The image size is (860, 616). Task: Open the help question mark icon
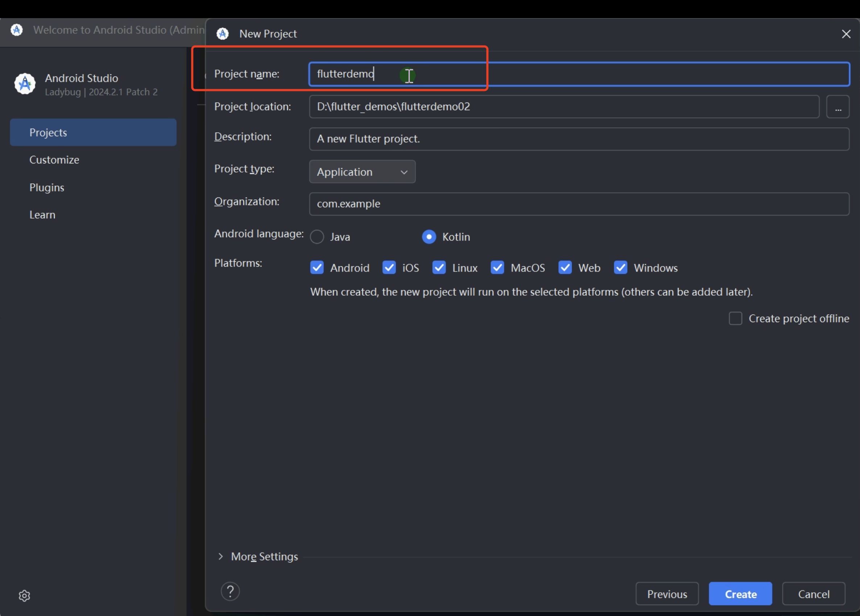[x=230, y=591]
